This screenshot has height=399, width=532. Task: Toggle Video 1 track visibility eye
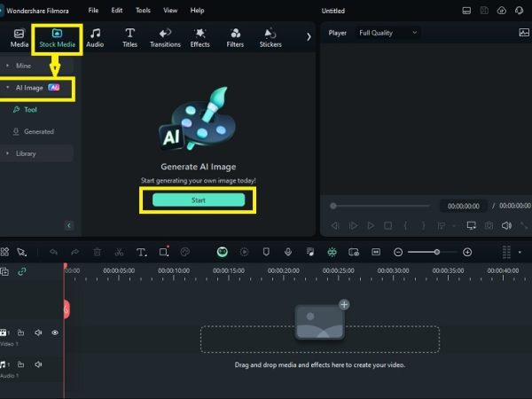pyautogui.click(x=55, y=332)
